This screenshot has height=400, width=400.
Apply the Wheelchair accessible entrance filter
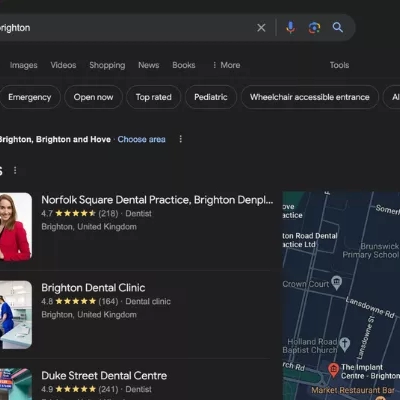(310, 97)
